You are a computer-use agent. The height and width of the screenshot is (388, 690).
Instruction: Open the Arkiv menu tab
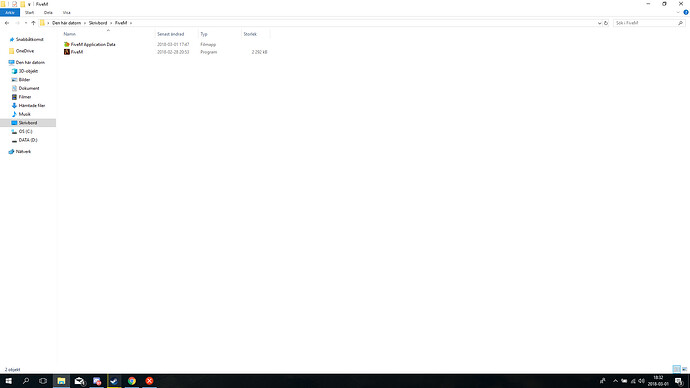coord(10,12)
